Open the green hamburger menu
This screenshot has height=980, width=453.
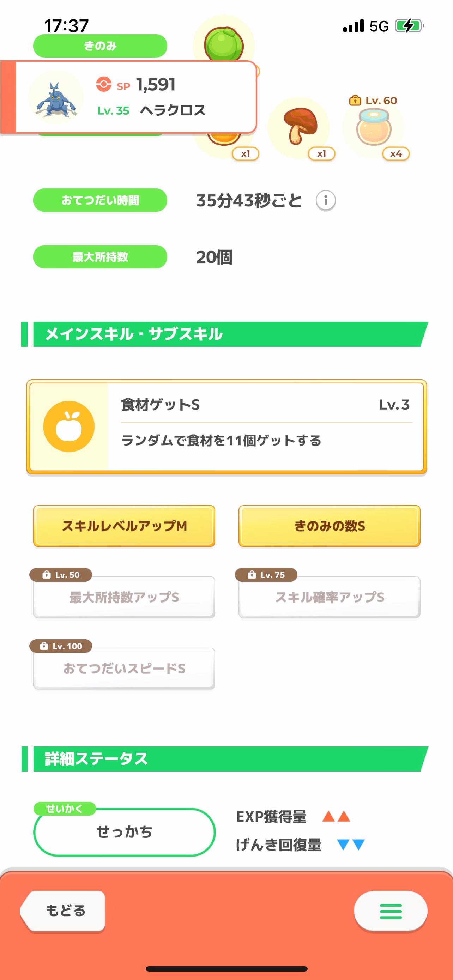coord(391,911)
